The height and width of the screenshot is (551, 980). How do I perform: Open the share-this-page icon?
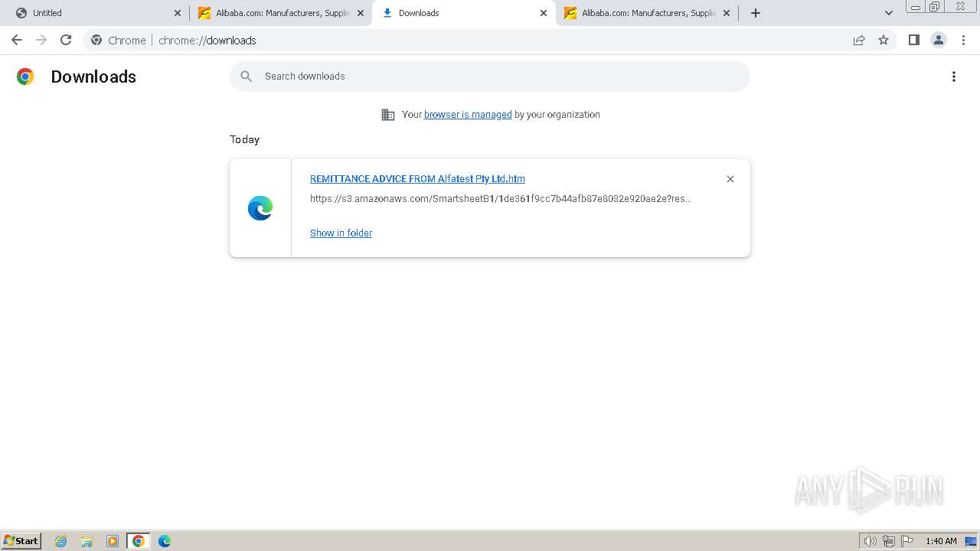pyautogui.click(x=859, y=40)
